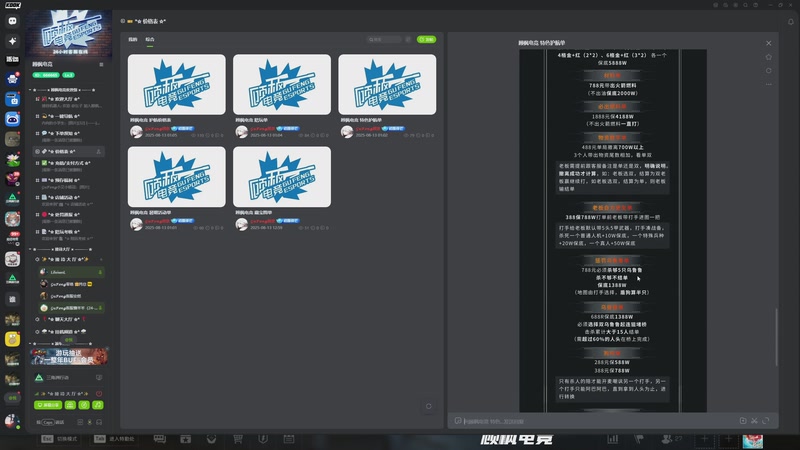
Task: Click the green screen share button
Action: pyautogui.click(x=48, y=405)
